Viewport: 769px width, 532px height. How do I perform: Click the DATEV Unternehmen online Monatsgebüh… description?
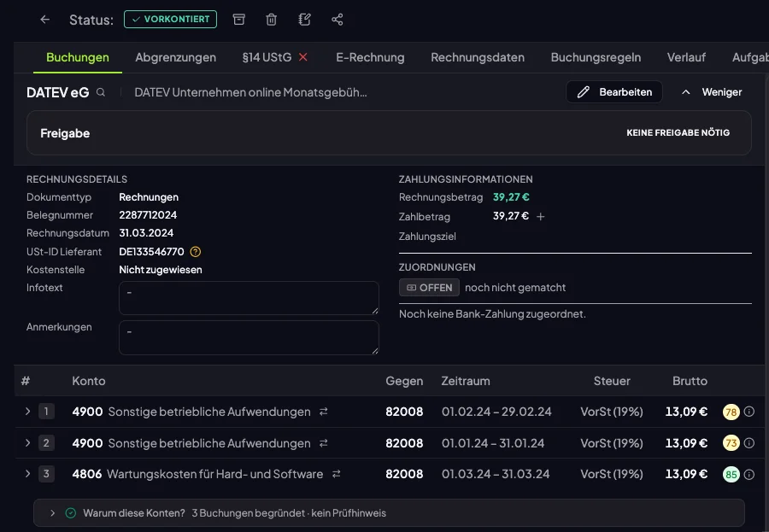point(250,92)
